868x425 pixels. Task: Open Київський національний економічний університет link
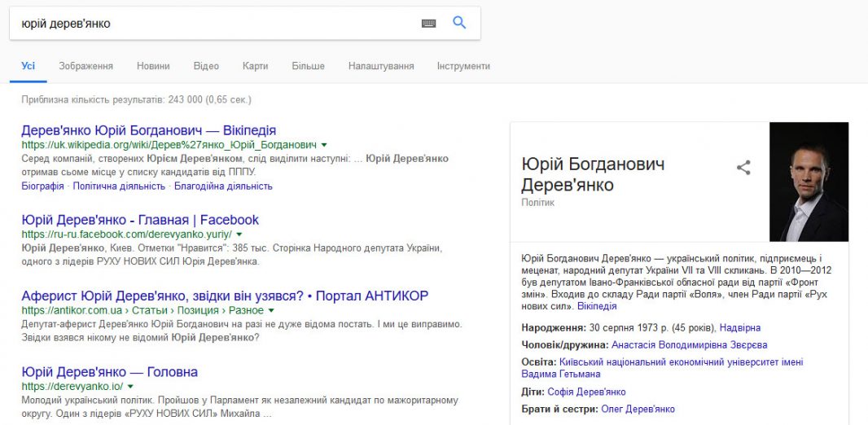tap(662, 368)
